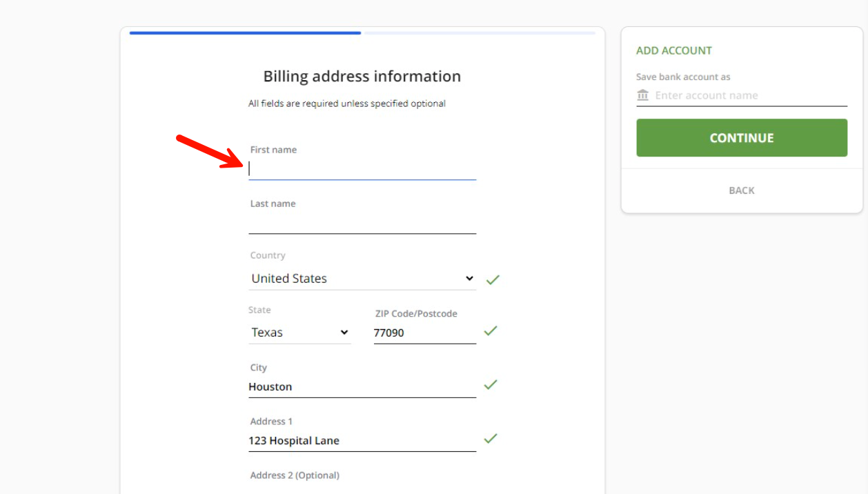Click the City field containing Houston
Viewport: 868px width, 494px height.
point(362,387)
